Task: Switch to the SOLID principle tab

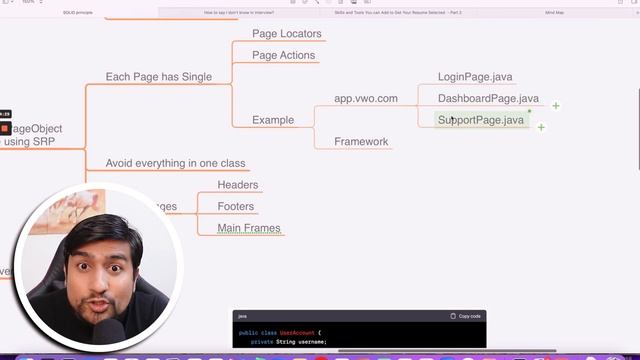Action: 78,13
